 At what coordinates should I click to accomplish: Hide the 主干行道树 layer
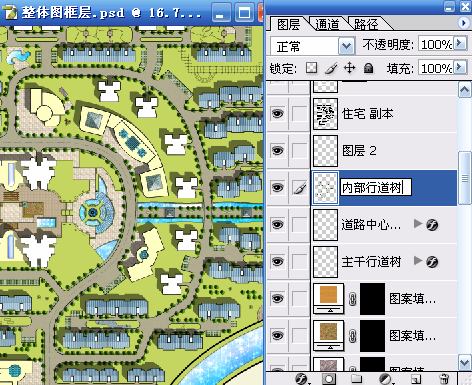pos(277,262)
